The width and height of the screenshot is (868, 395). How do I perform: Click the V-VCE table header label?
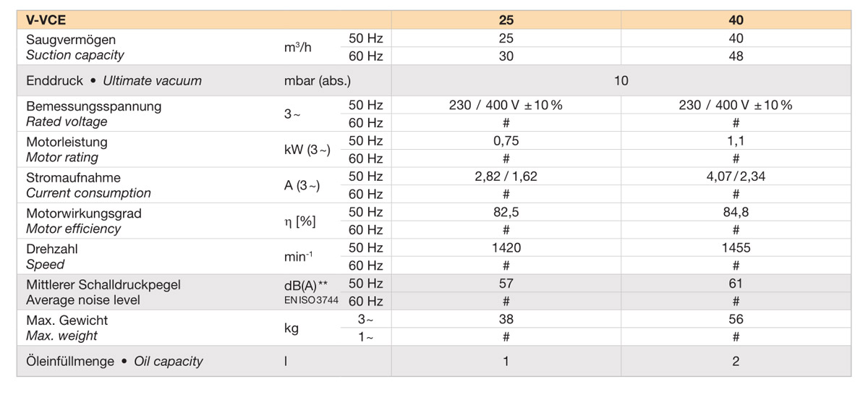point(46,21)
